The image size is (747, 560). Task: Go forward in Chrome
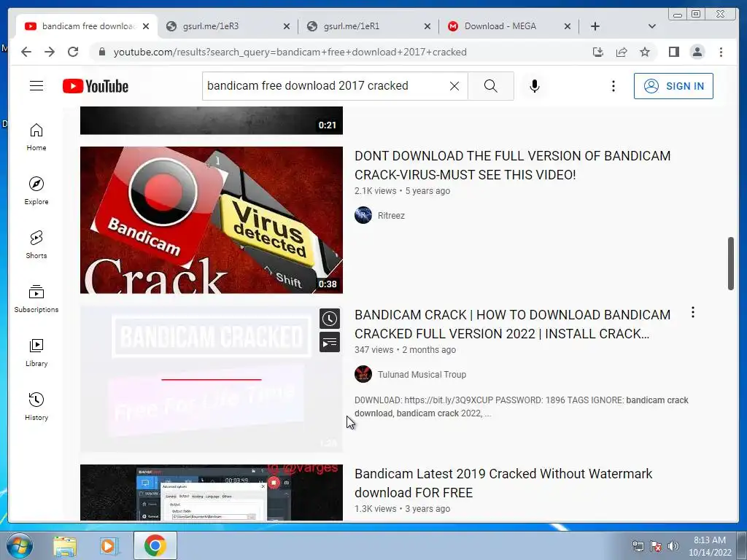coord(50,52)
